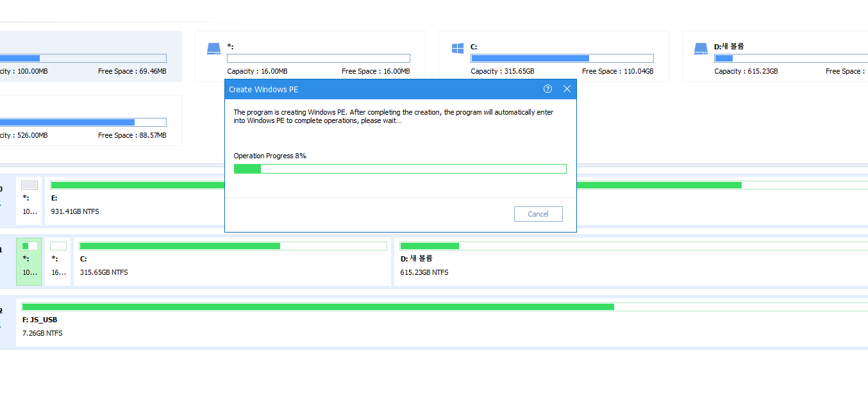Select the text 'Capacity : 615.23GB'
The image size is (868, 410).
click(746, 71)
